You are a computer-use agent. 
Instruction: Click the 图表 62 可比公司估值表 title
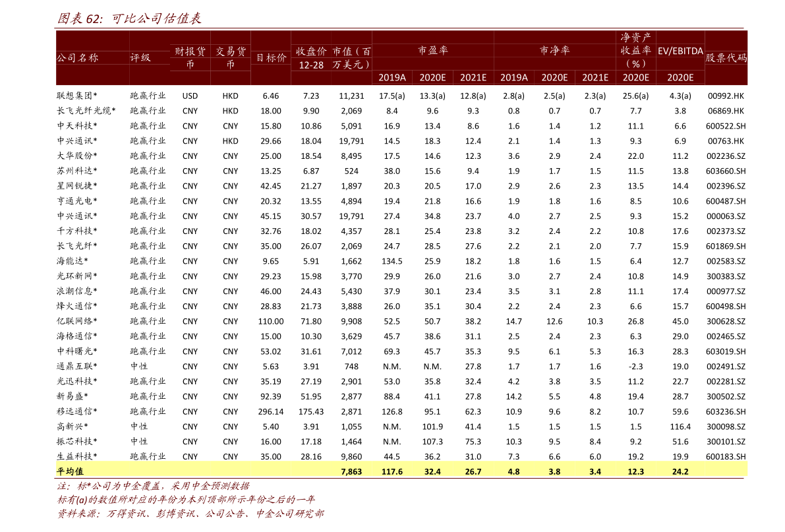(129, 19)
